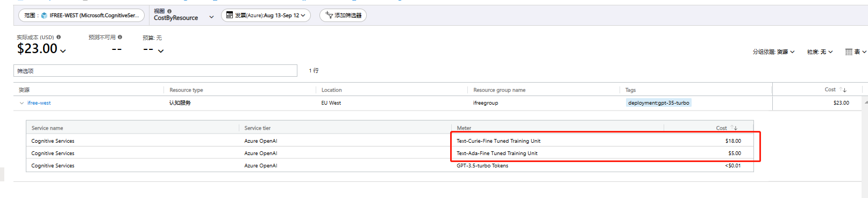Click the Location column header
Screen dimensions: 868x198
[x=331, y=90]
